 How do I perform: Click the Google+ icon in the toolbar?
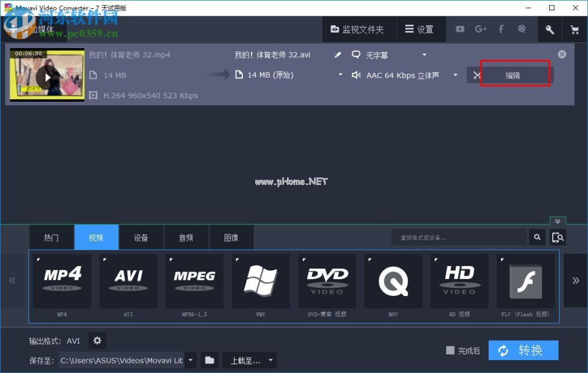tap(480, 29)
